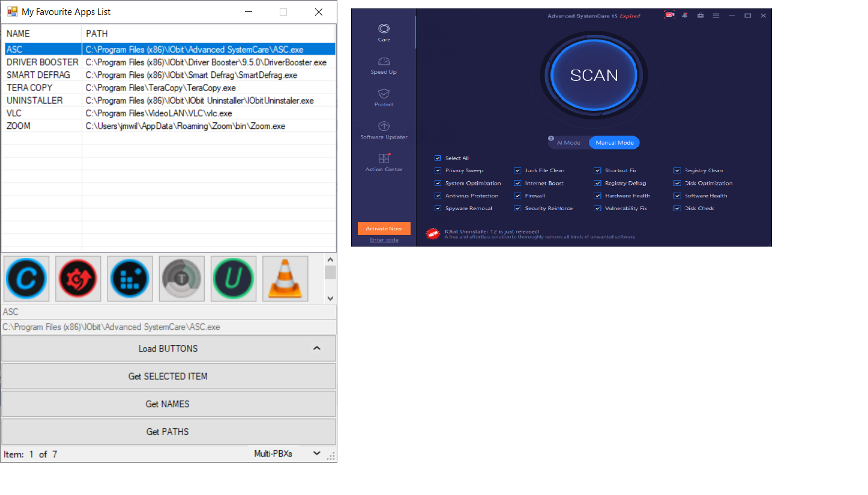This screenshot has width=868, height=495.
Task: Select the DRIVER BOOSTER row
Action: [169, 62]
